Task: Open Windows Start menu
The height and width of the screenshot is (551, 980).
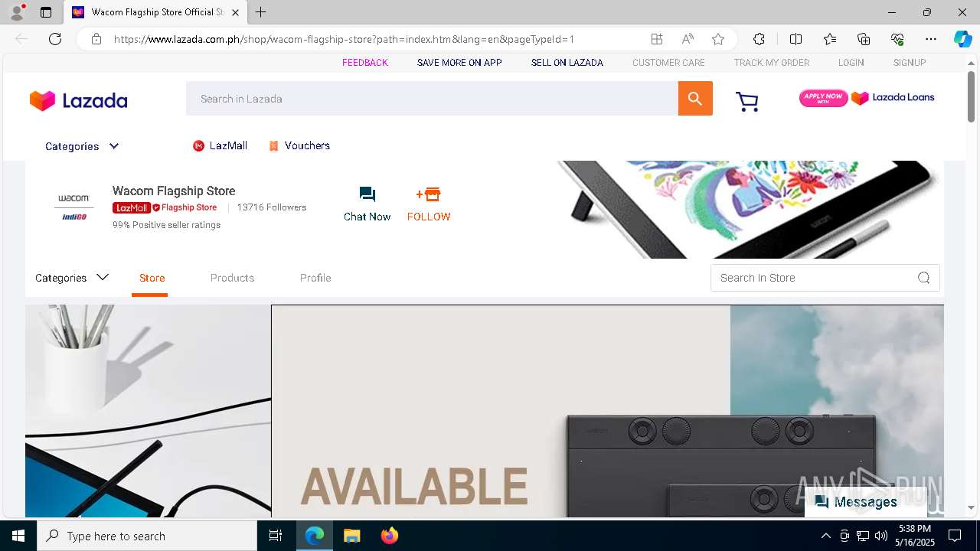Action: click(x=18, y=536)
